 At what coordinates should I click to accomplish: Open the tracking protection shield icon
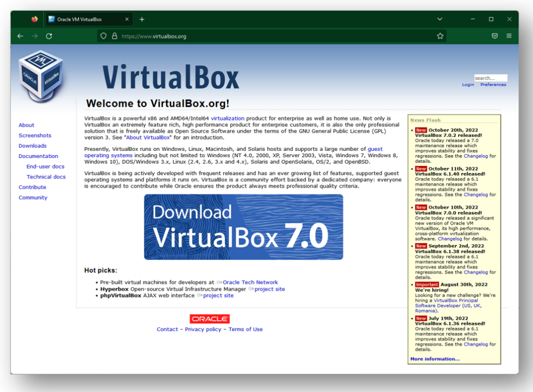click(104, 36)
